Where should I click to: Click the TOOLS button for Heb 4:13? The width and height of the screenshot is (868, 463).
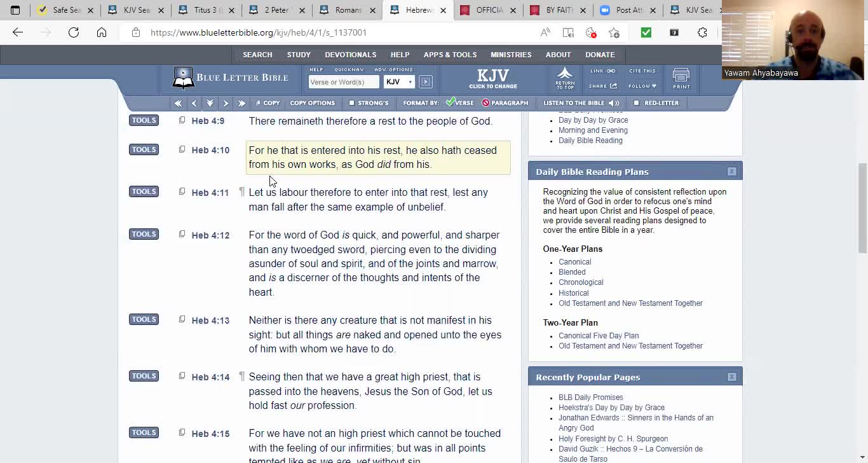(x=144, y=319)
